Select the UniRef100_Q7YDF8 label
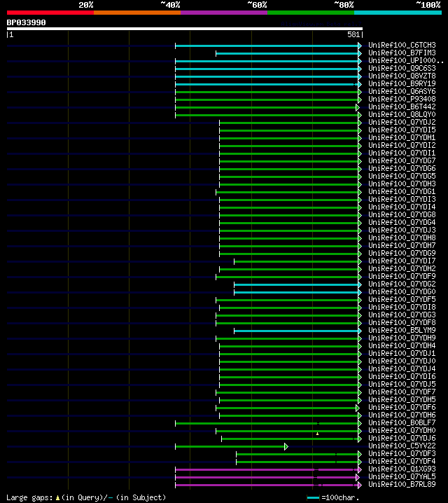448x503 pixels. click(402, 322)
